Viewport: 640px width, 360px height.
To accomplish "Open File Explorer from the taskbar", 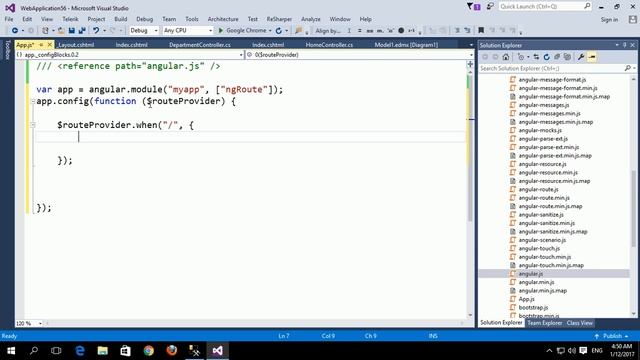I will pos(102,351).
